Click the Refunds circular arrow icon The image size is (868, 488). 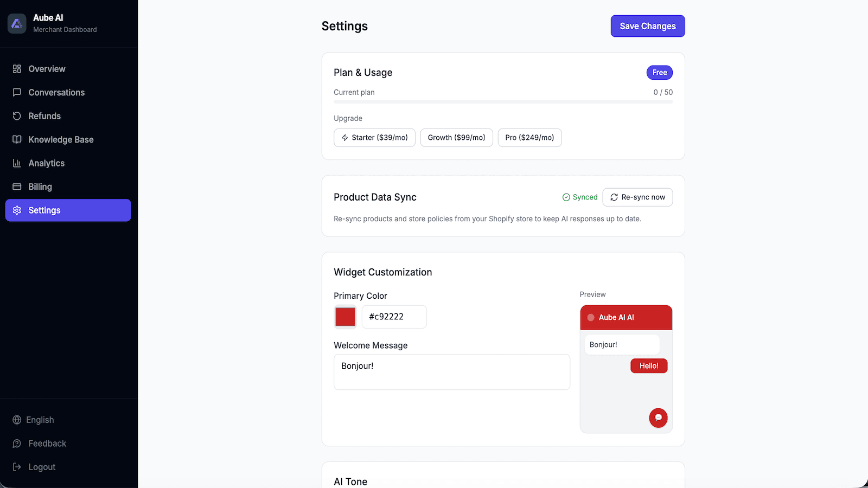[17, 116]
